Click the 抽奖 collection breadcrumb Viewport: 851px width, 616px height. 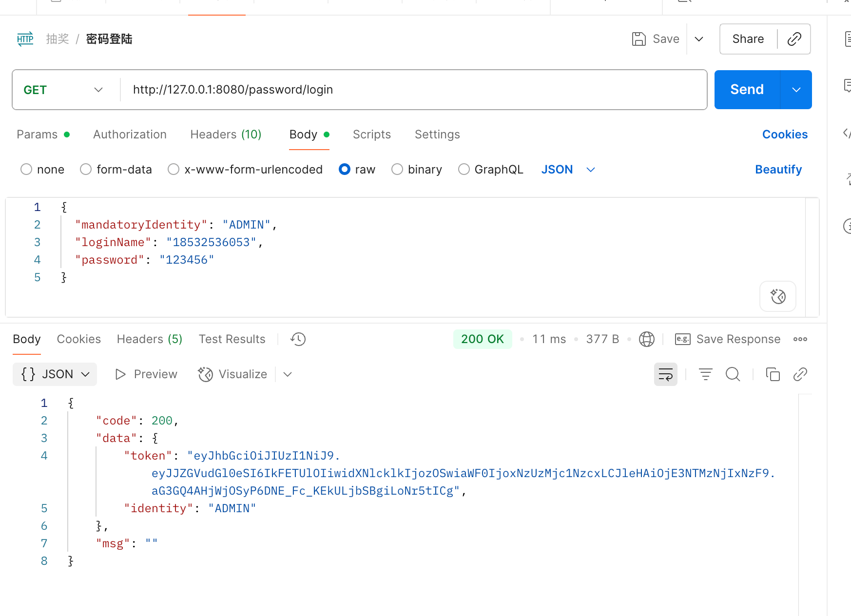(58, 39)
